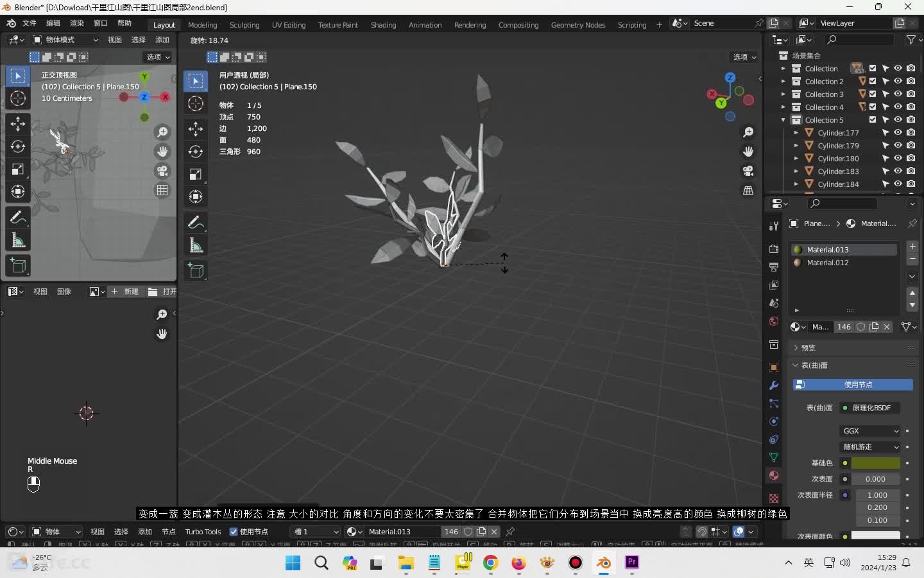
Task: Collapse Collection 5 in outliner
Action: pyautogui.click(x=783, y=120)
